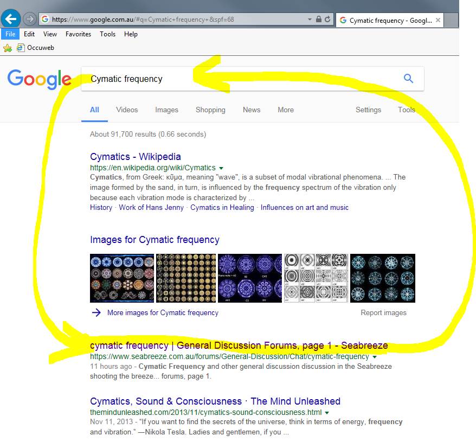Click inside the Cymatic frequency search box
The width and height of the screenshot is (476, 448).
pyautogui.click(x=239, y=79)
